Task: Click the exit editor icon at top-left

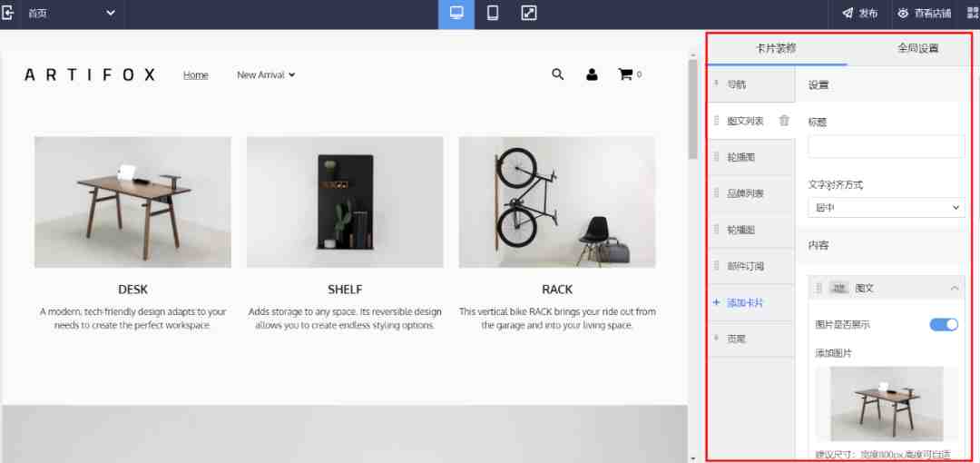Action: click(x=8, y=13)
